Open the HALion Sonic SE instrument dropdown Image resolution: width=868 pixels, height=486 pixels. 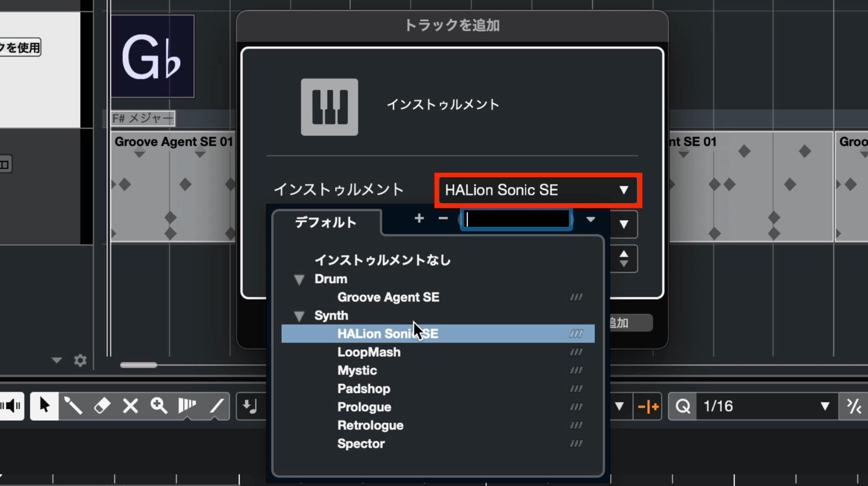tap(538, 190)
